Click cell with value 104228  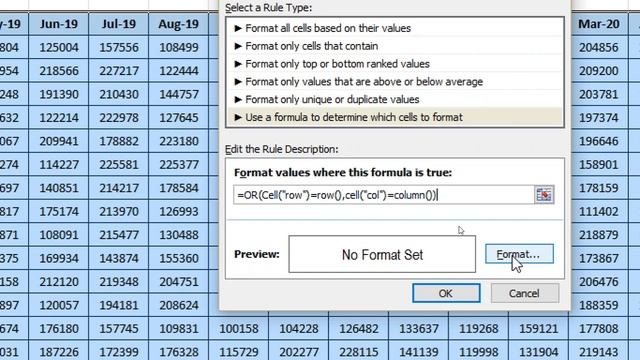click(x=299, y=329)
